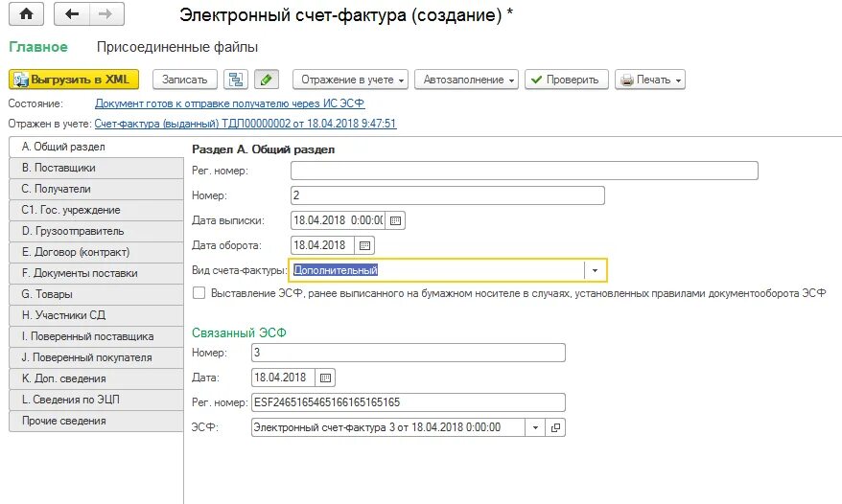This screenshot has height=504, width=842.
Task: Select section I. Поверенный поставщика
Action: 97,336
